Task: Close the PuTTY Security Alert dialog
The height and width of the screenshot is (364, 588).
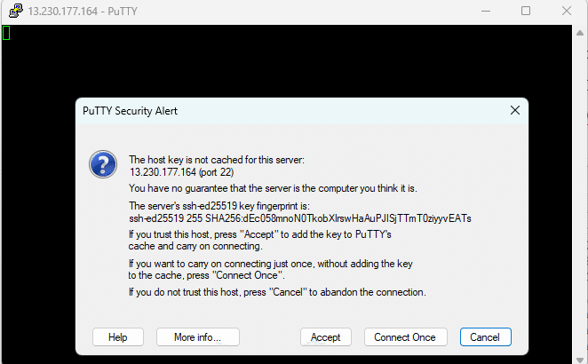Action: [x=515, y=110]
